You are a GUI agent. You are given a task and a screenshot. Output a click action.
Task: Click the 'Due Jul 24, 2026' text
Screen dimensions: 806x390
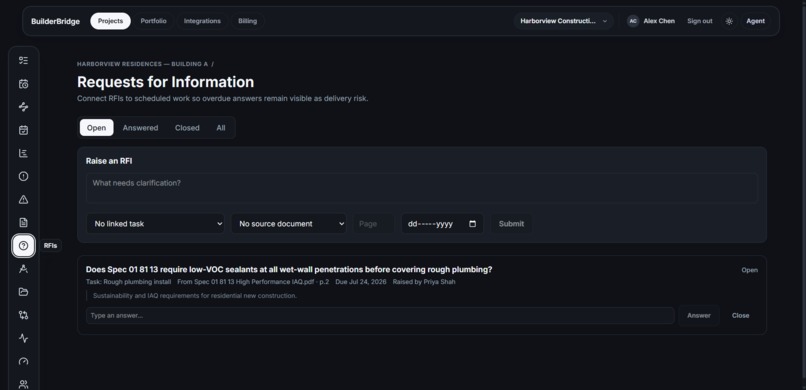point(361,282)
